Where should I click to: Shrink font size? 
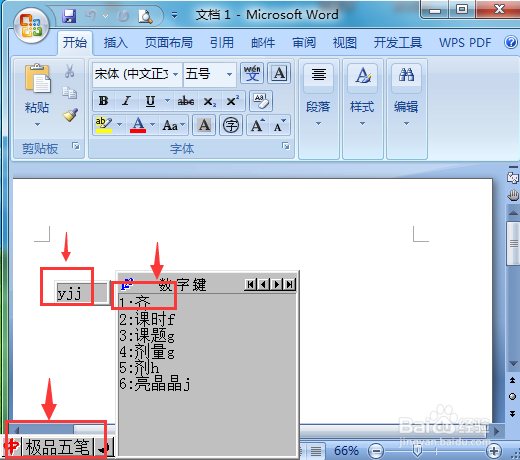(279, 125)
